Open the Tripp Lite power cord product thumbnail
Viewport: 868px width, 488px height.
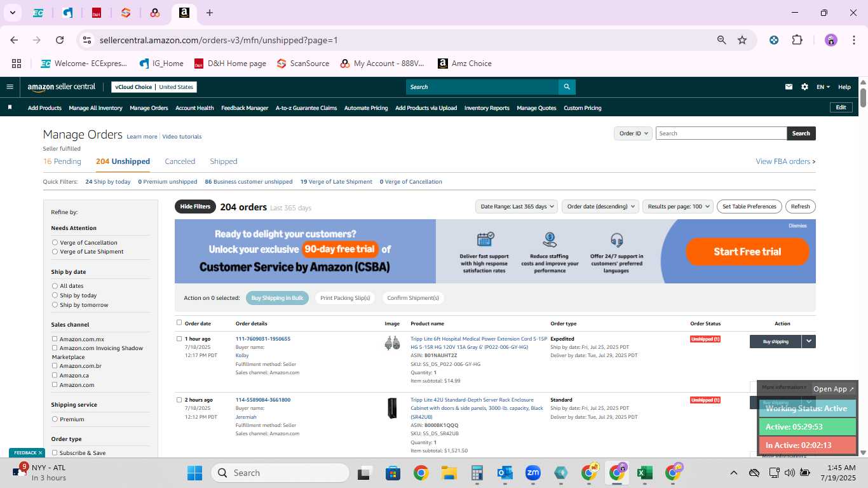pyautogui.click(x=392, y=343)
